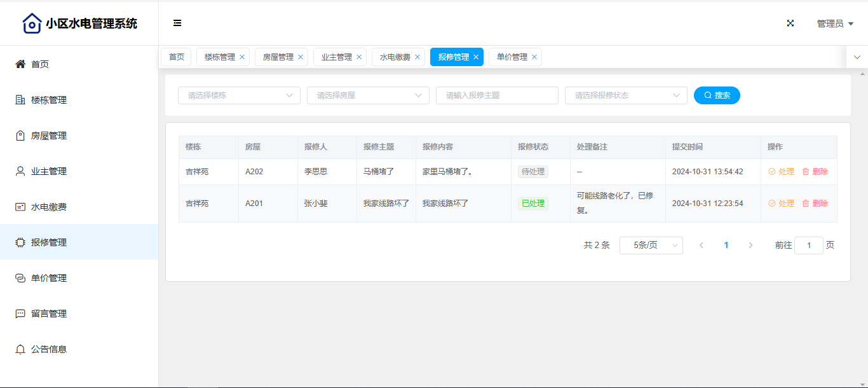Expand the 请选择楼栋 dropdown
Image resolution: width=868 pixels, height=388 pixels.
(x=239, y=95)
